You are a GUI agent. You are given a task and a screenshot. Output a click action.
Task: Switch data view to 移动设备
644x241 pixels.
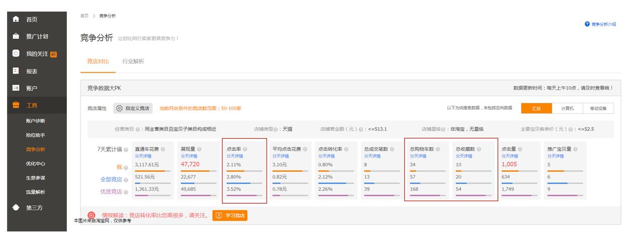click(x=598, y=108)
